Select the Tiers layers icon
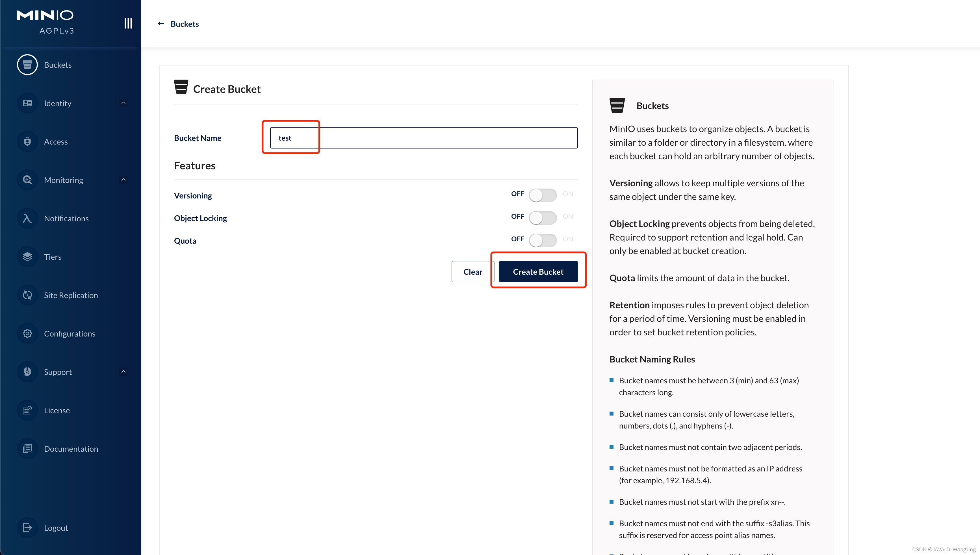 (27, 257)
